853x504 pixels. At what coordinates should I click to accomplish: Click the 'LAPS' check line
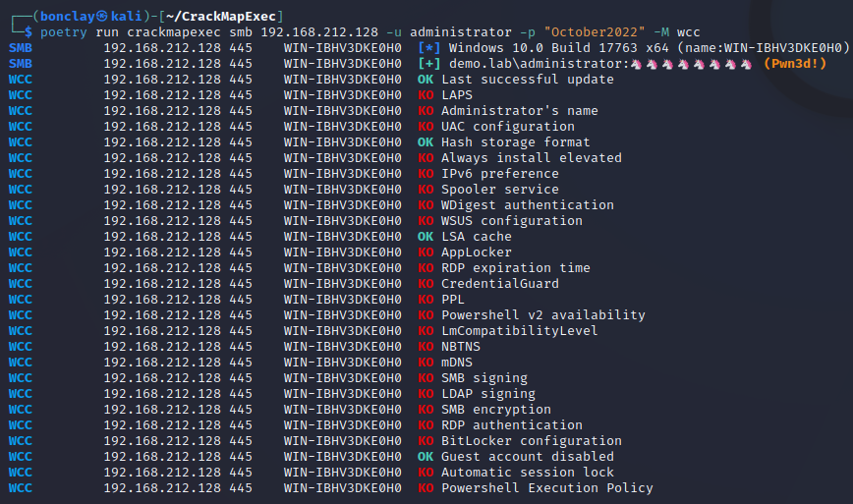[x=457, y=95]
